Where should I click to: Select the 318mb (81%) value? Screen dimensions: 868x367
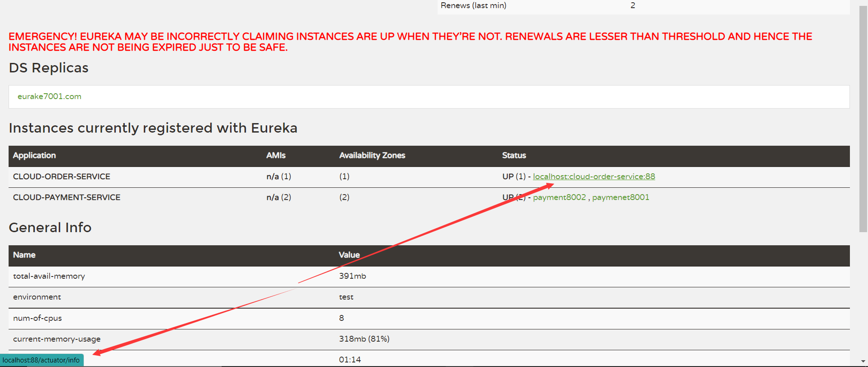pos(364,339)
